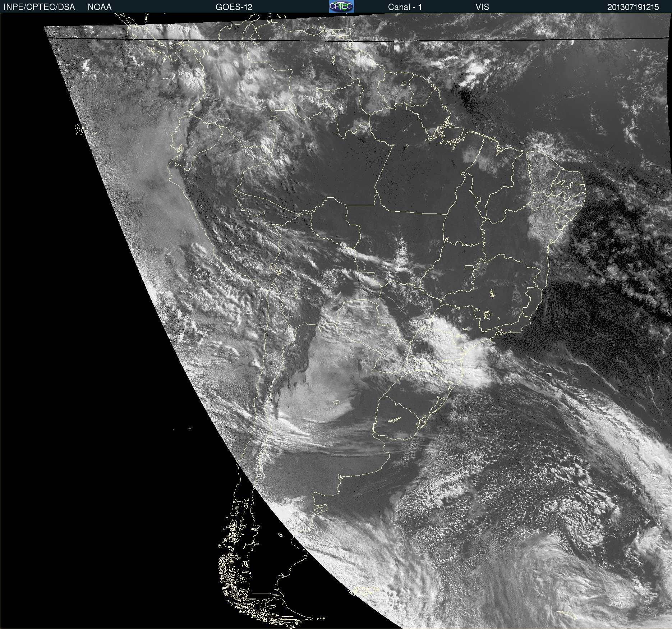The image size is (672, 629).
Task: Click the CPTEC logo in header
Action: click(x=341, y=6)
